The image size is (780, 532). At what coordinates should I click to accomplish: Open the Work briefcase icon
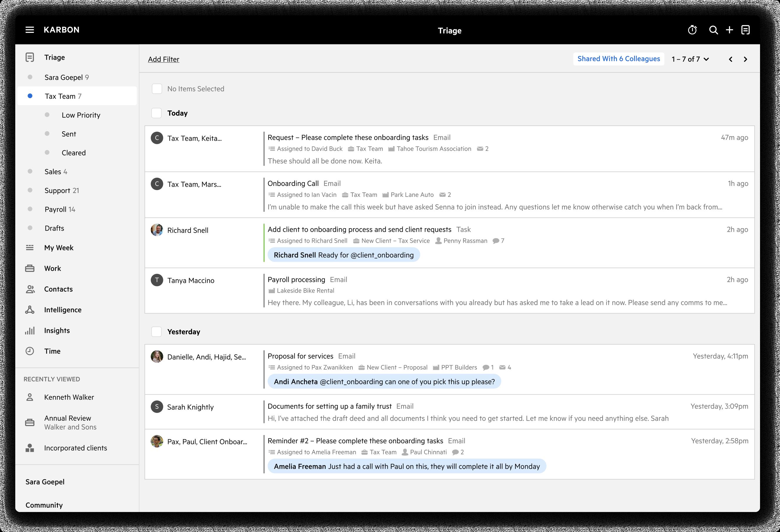point(30,268)
